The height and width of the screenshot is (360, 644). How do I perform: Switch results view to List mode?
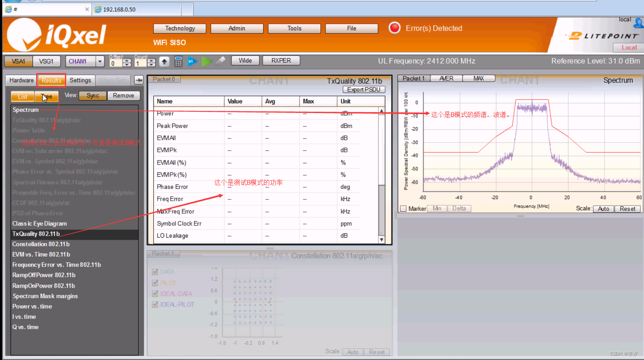(x=23, y=97)
